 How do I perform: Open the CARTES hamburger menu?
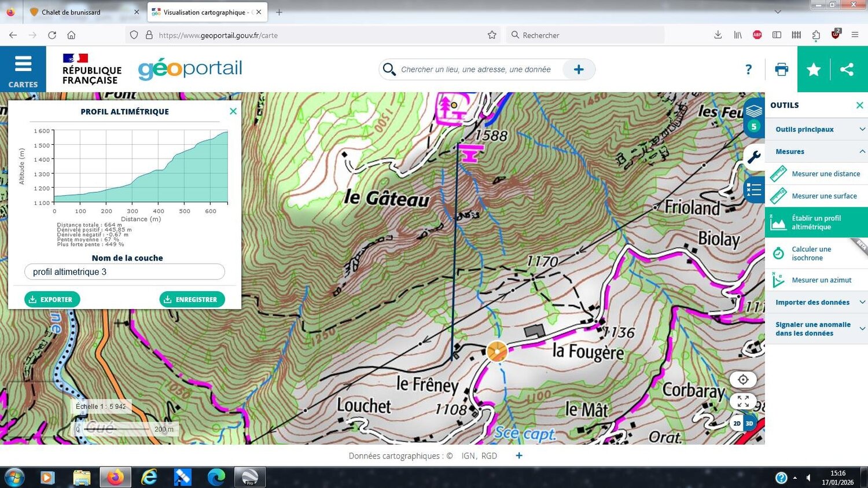pyautogui.click(x=23, y=69)
